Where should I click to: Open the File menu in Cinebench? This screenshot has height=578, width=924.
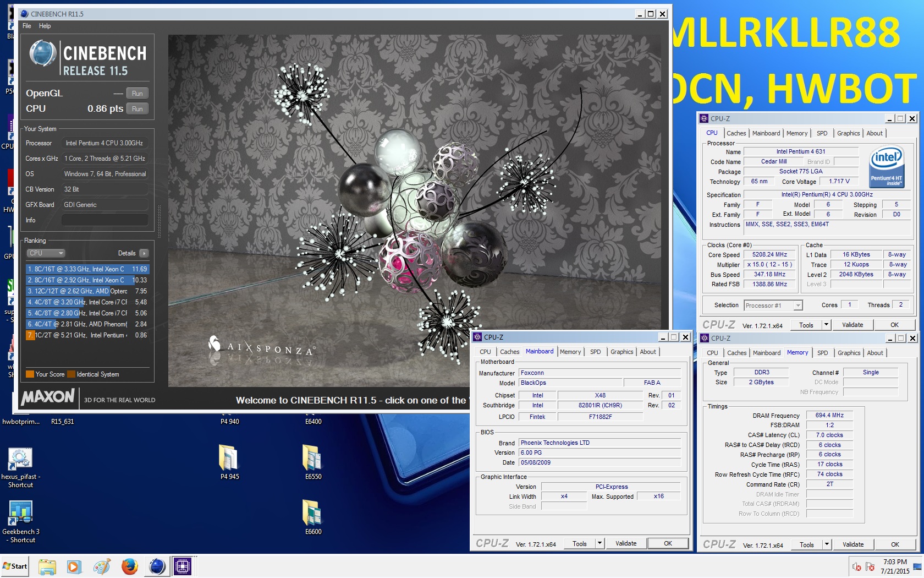coord(26,26)
